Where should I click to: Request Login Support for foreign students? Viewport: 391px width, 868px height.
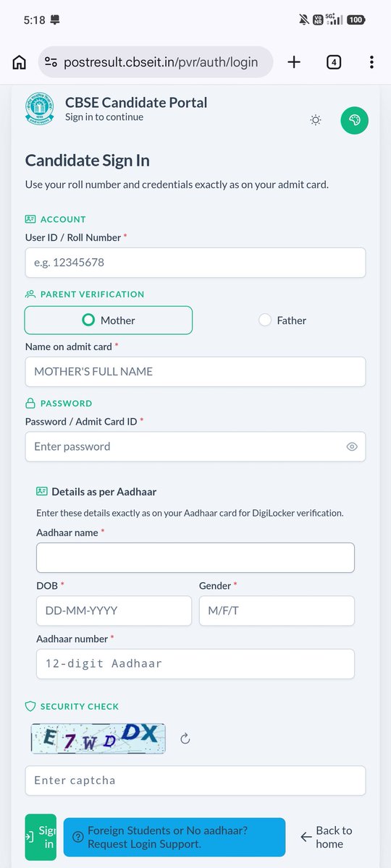coord(175,838)
